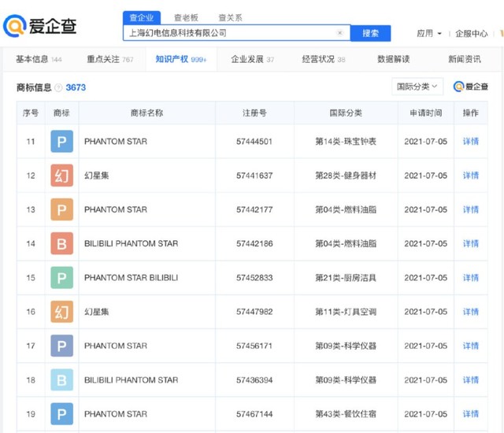Image resolution: width=504 pixels, height=433 pixels.
Task: Expand the 应用 dropdown menu
Action: tap(429, 33)
